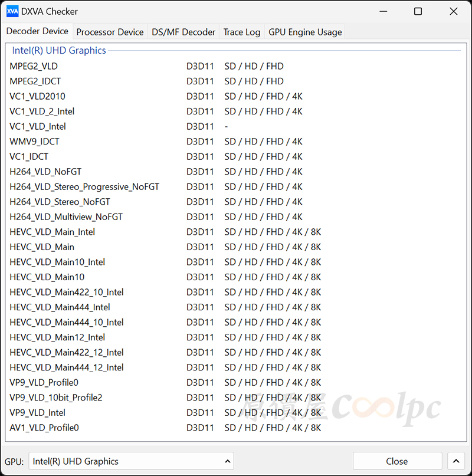Select the VP9_VLD_10bit_Profile2 entry
The height and width of the screenshot is (476, 472).
click(235, 398)
